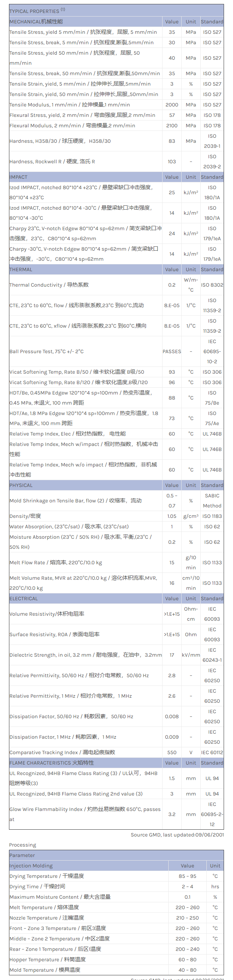Click the Tensile Modulus value 2000
Viewport: 233px width, 980px height.
click(x=172, y=105)
